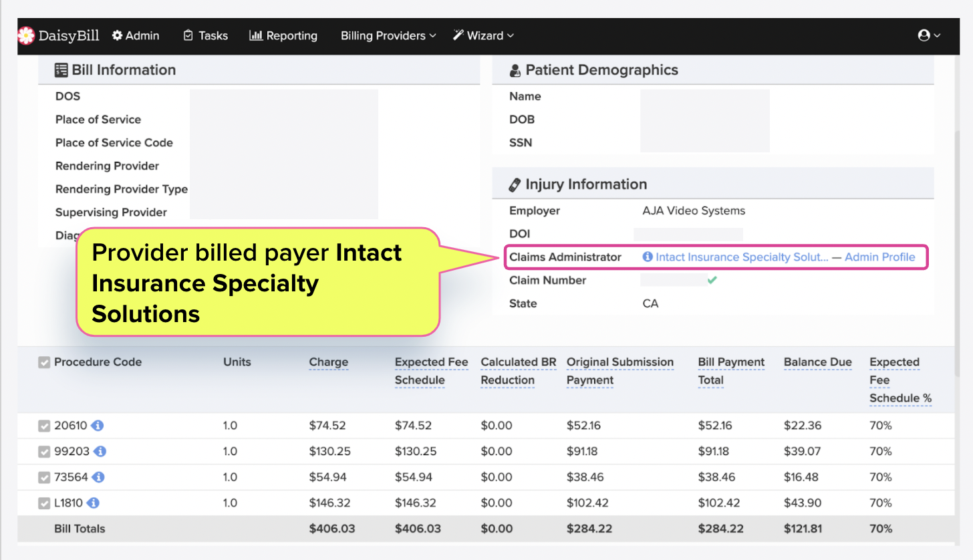Click the $284.22 bill payment total
Screen dimensions: 973x560
[720, 529]
